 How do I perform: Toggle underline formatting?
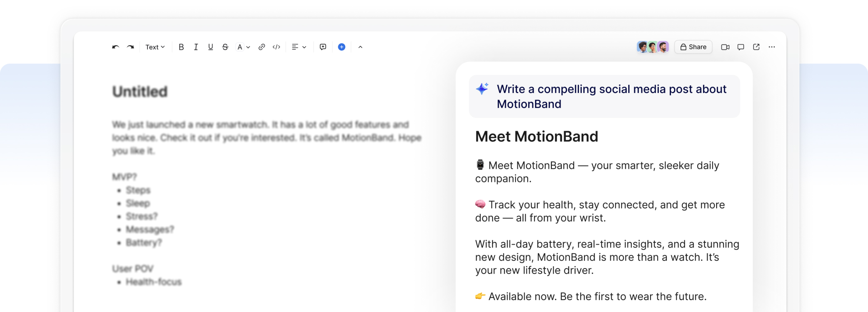pos(211,47)
